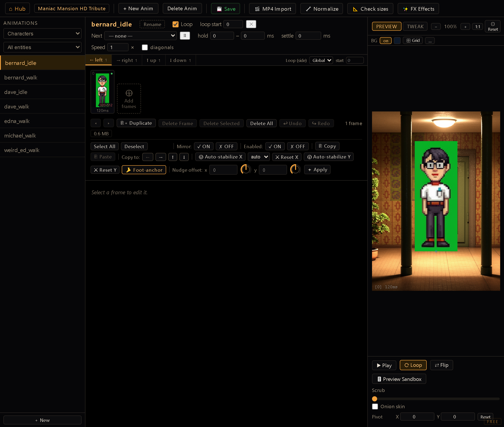Open the All entities dropdown
Image resolution: width=504 pixels, height=427 pixels.
42,47
